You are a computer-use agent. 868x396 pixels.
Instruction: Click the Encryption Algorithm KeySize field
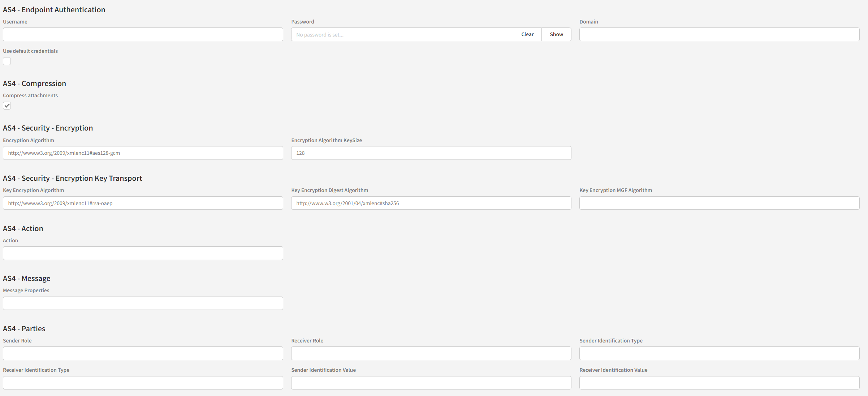(431, 153)
